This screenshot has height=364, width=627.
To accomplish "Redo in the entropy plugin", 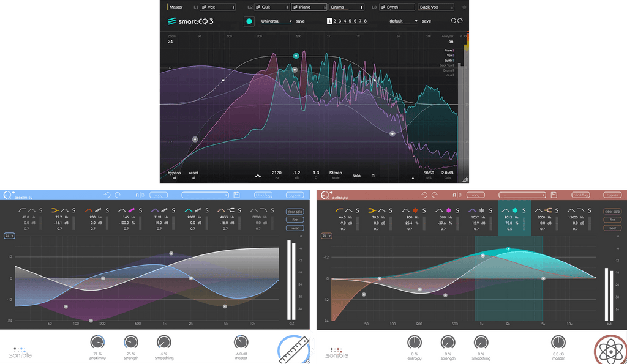I will click(435, 195).
